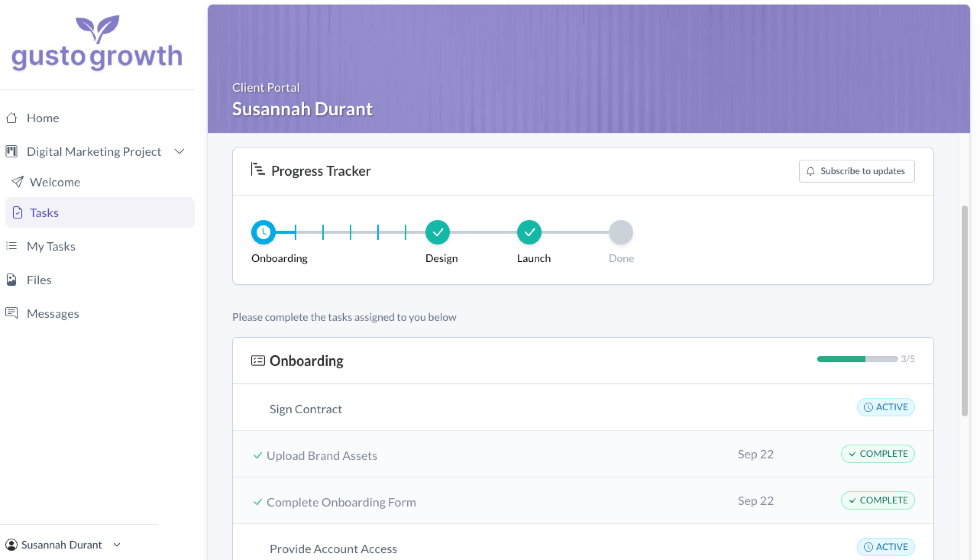The image size is (980, 560).
Task: Click the Launch stage green checkmark
Action: point(529,232)
